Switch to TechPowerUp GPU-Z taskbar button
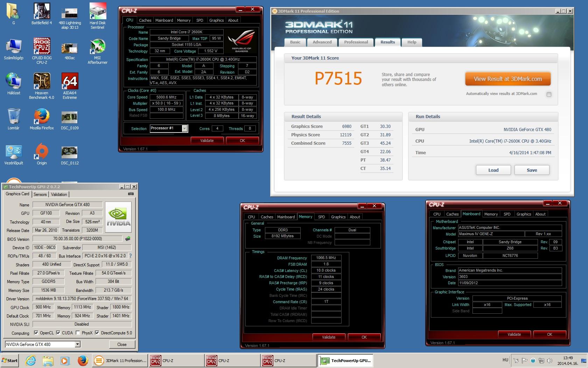This screenshot has height=368, width=588. point(346,360)
